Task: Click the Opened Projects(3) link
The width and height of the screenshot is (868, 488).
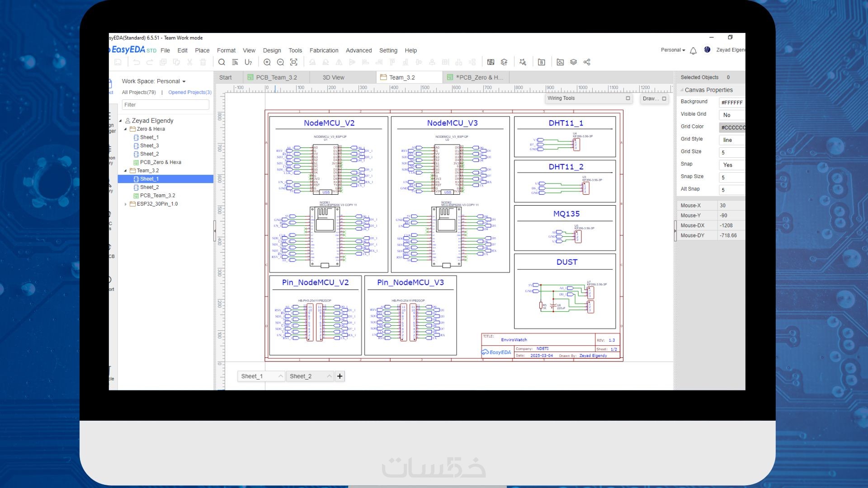Action: pyautogui.click(x=190, y=92)
